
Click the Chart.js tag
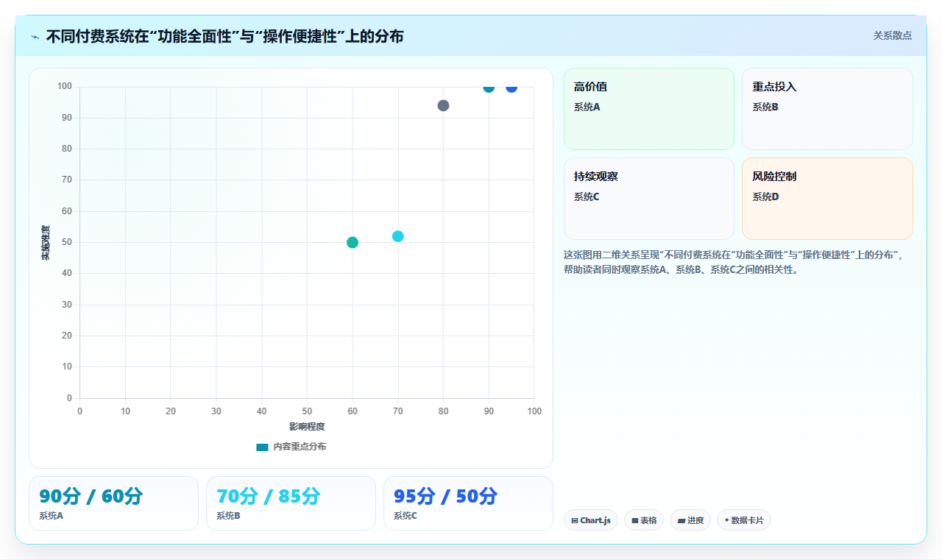(591, 520)
